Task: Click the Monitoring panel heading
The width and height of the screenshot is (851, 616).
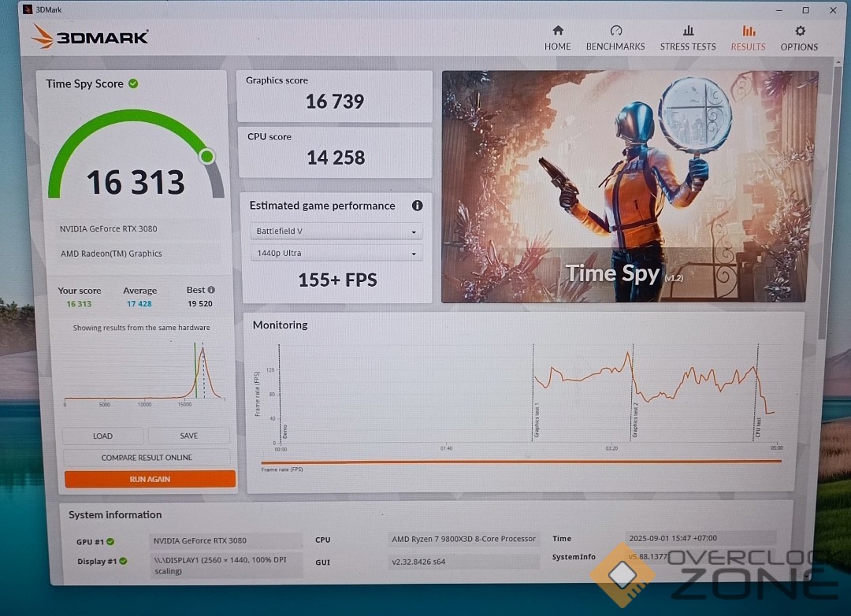Action: coord(280,325)
